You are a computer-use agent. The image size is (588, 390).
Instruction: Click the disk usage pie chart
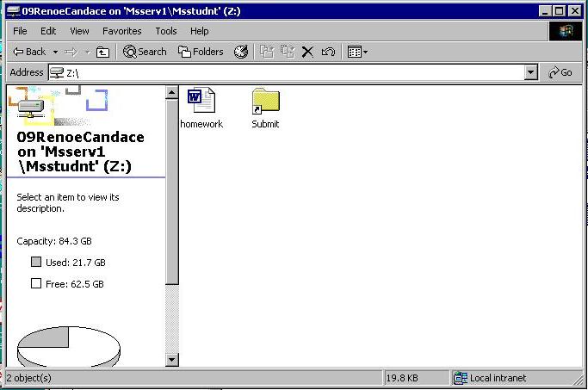[69, 346]
